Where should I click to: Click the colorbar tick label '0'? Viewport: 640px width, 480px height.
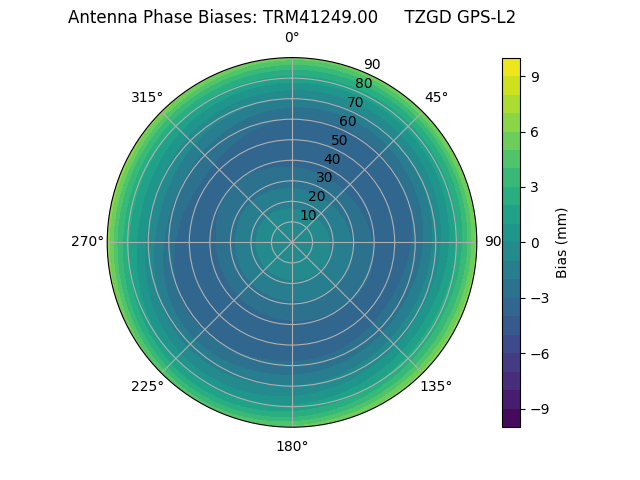(536, 242)
